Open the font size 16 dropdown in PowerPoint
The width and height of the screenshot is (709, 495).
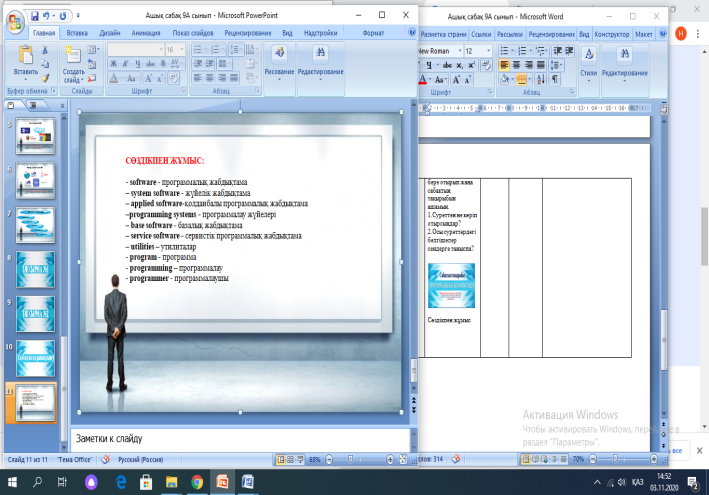pyautogui.click(x=182, y=49)
